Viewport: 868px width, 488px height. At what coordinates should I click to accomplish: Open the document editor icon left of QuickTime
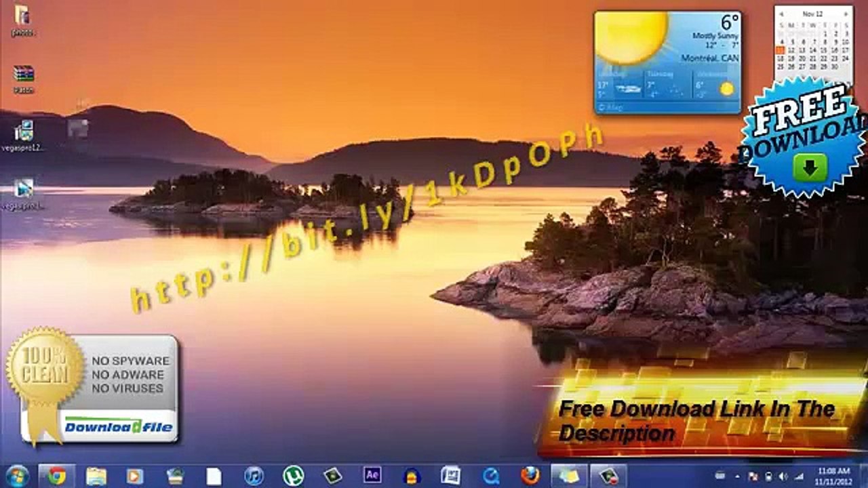pos(451,476)
